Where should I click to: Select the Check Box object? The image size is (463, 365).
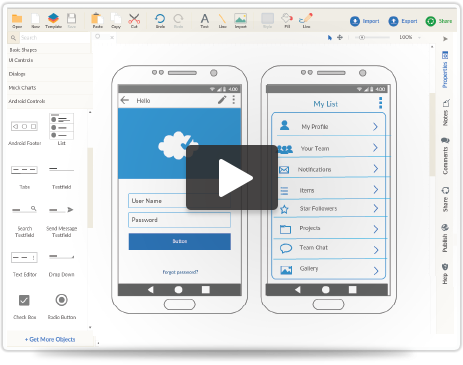[x=24, y=307]
